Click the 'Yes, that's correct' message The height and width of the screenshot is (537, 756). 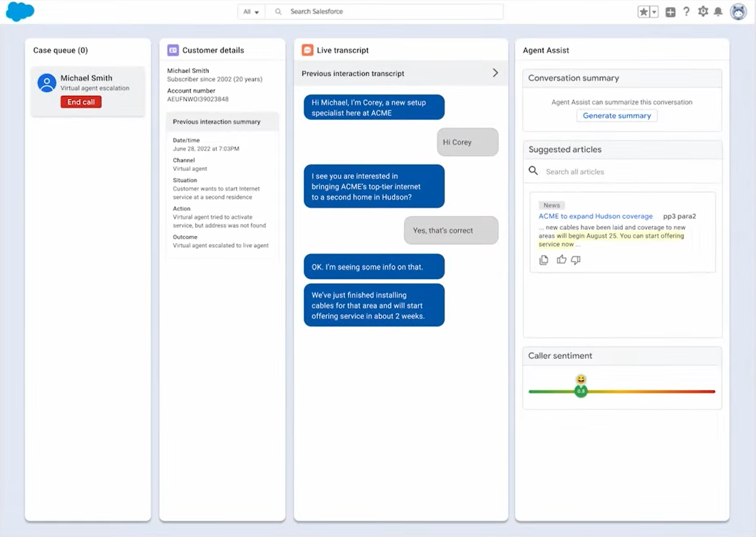451,230
